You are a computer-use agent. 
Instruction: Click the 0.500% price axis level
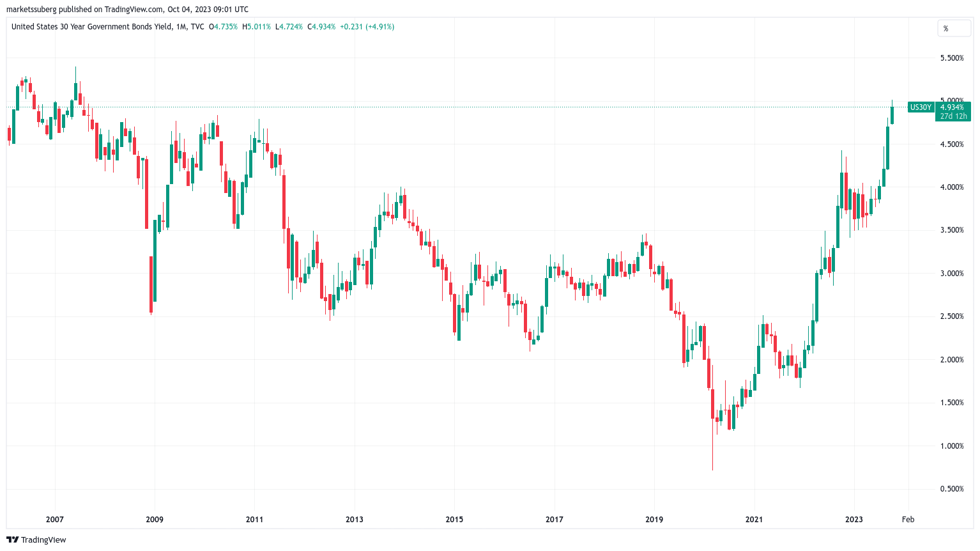click(x=952, y=489)
